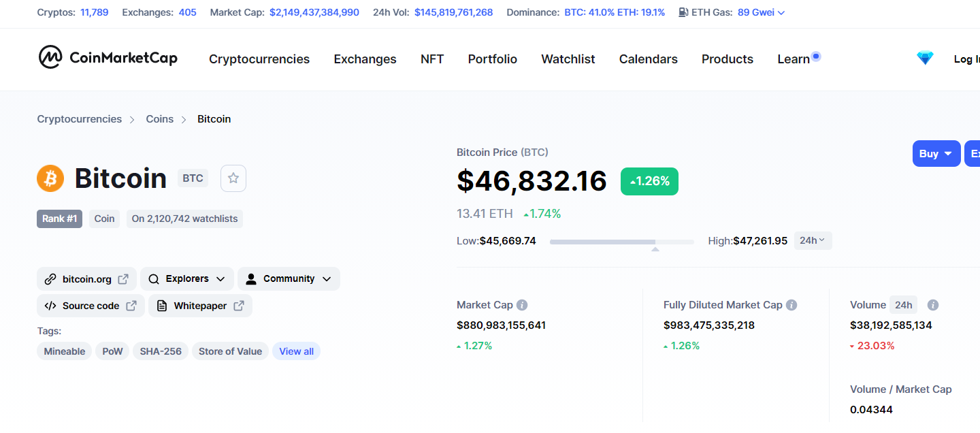Screen dimensions: 980x433
Task: Click the View all tags link
Action: [296, 351]
